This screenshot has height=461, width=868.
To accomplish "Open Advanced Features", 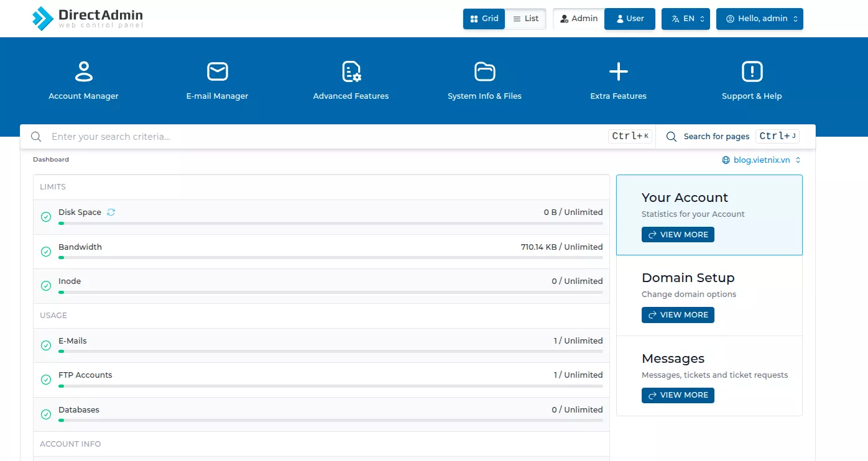I will (350, 80).
